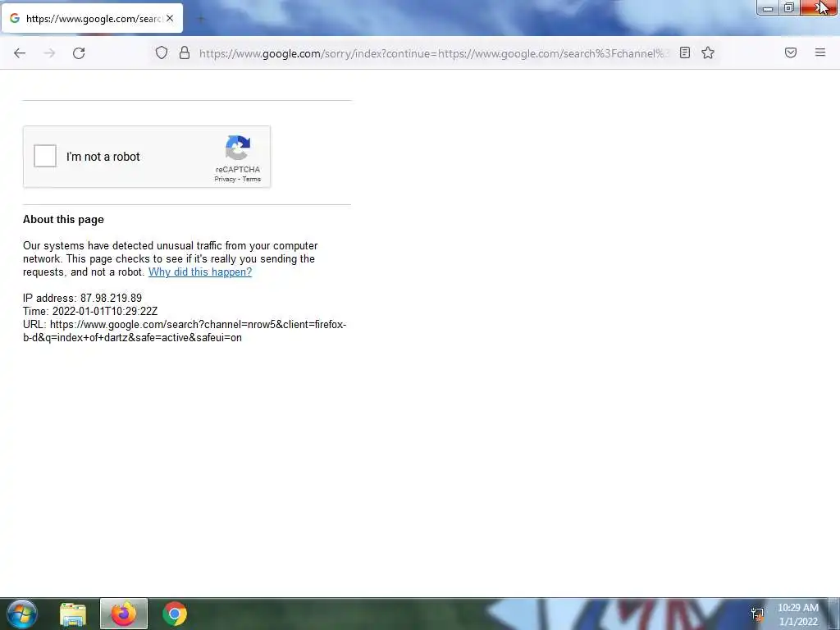Click the Show desktop button at taskbar end
This screenshot has height=630, width=840.
pyautogui.click(x=834, y=614)
